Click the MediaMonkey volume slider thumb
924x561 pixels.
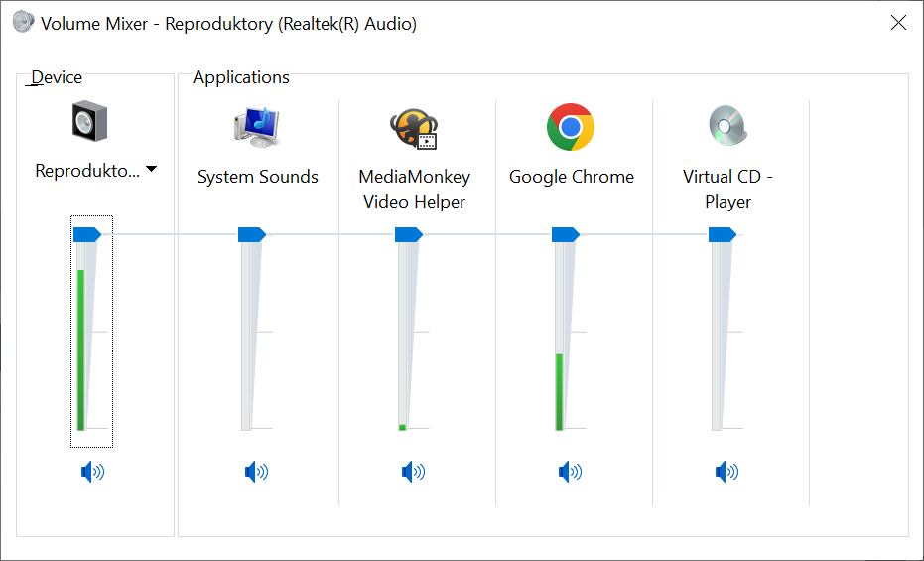[x=408, y=234]
